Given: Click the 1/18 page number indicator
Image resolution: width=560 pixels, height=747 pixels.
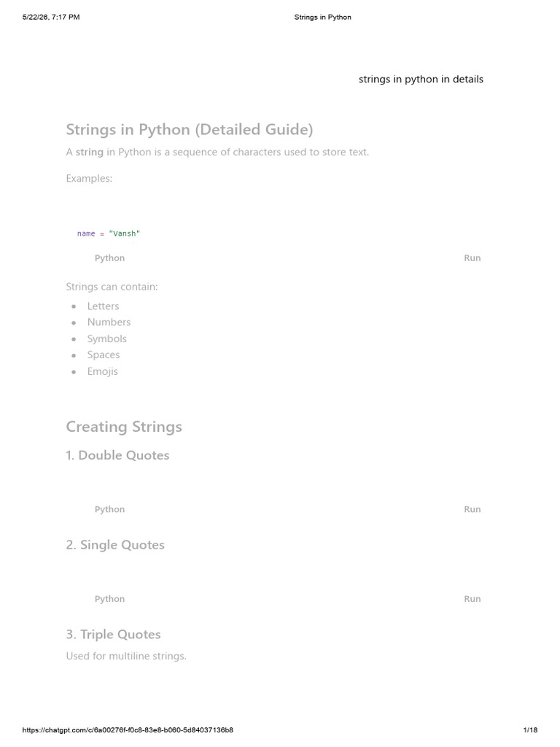Looking at the screenshot, I should point(531,729).
